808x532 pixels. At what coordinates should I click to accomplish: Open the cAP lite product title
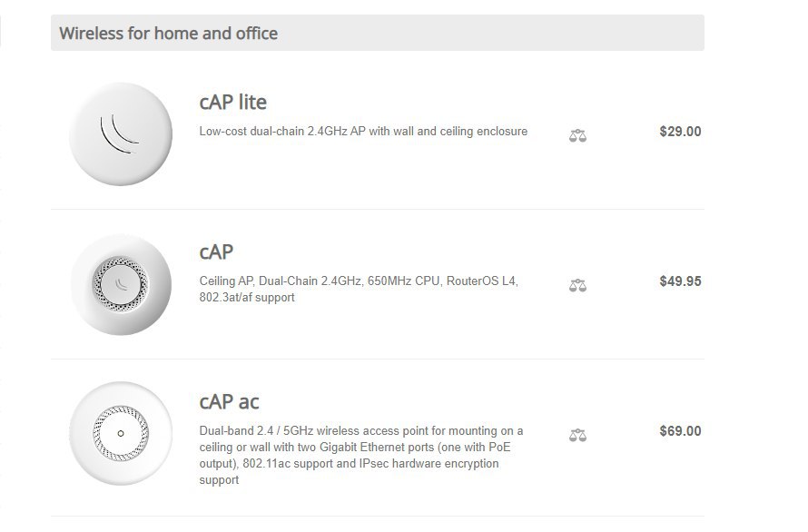click(232, 102)
